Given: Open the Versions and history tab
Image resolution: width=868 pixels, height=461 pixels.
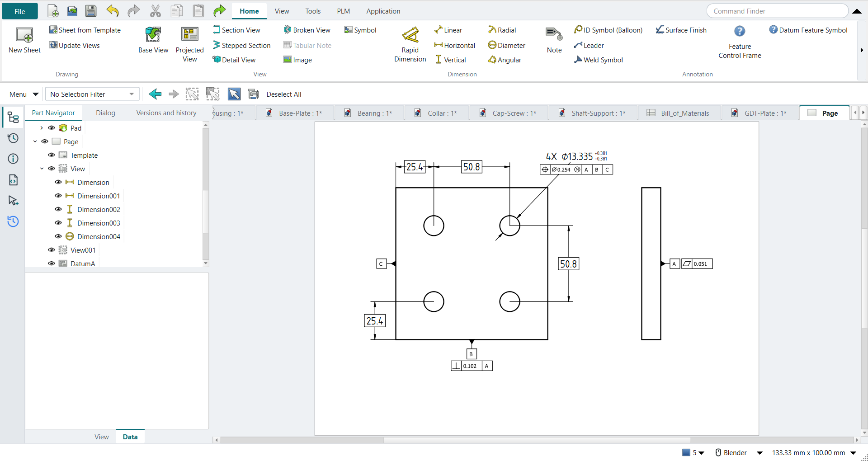Looking at the screenshot, I should [x=166, y=113].
